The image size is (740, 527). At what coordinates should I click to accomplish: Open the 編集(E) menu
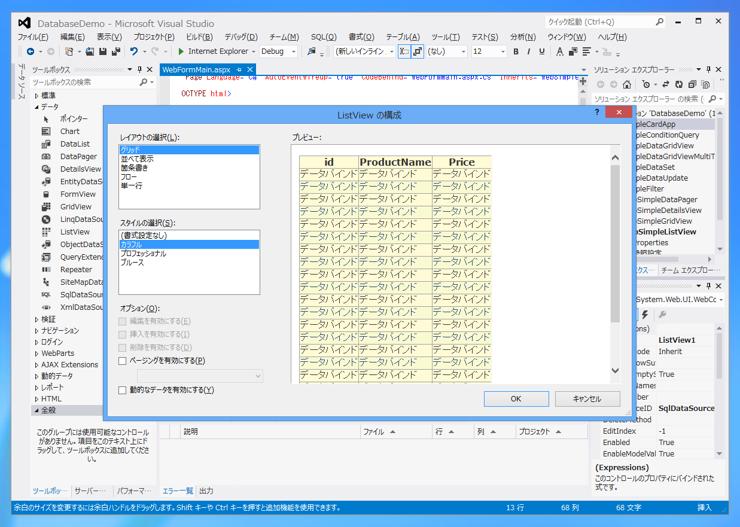point(73,37)
